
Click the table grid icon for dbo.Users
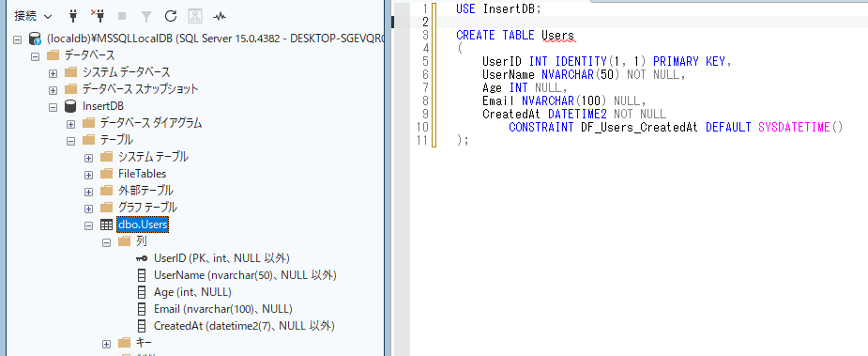(106, 224)
